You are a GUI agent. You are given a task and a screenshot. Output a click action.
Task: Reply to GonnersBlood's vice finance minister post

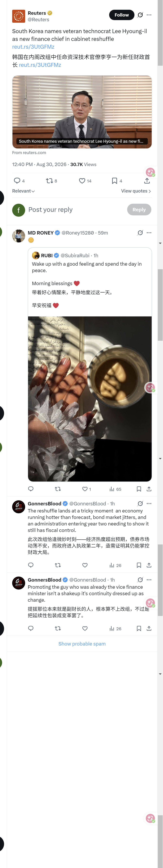point(31,628)
